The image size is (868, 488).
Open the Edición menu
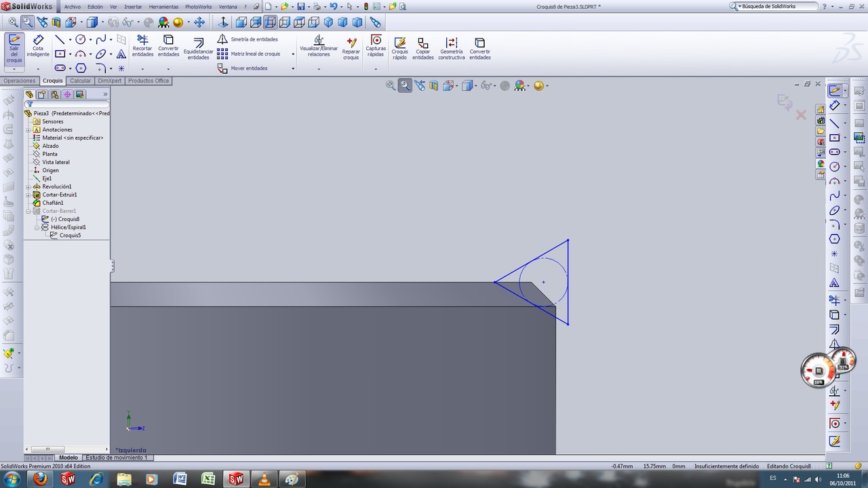96,7
